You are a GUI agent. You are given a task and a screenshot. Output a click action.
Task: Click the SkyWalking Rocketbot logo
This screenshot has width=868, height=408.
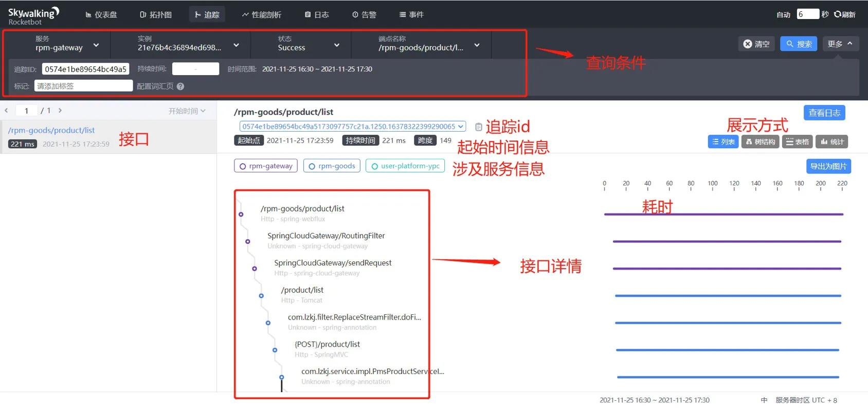[33, 15]
